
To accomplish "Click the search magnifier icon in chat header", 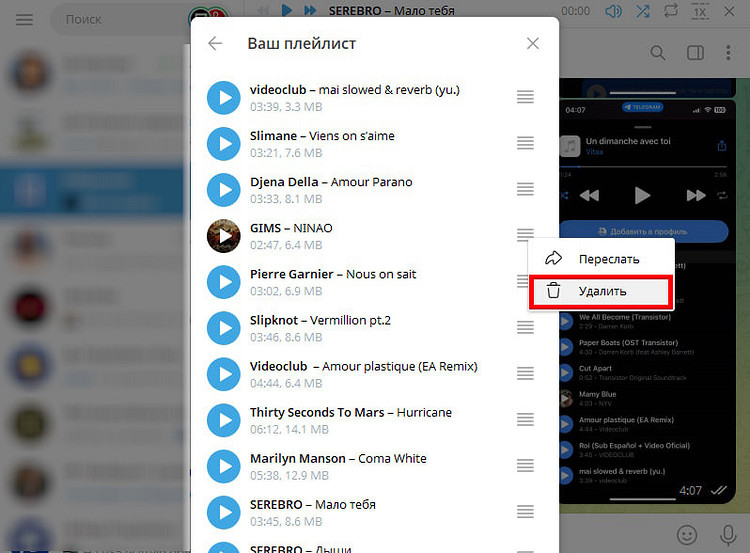I will coord(658,53).
